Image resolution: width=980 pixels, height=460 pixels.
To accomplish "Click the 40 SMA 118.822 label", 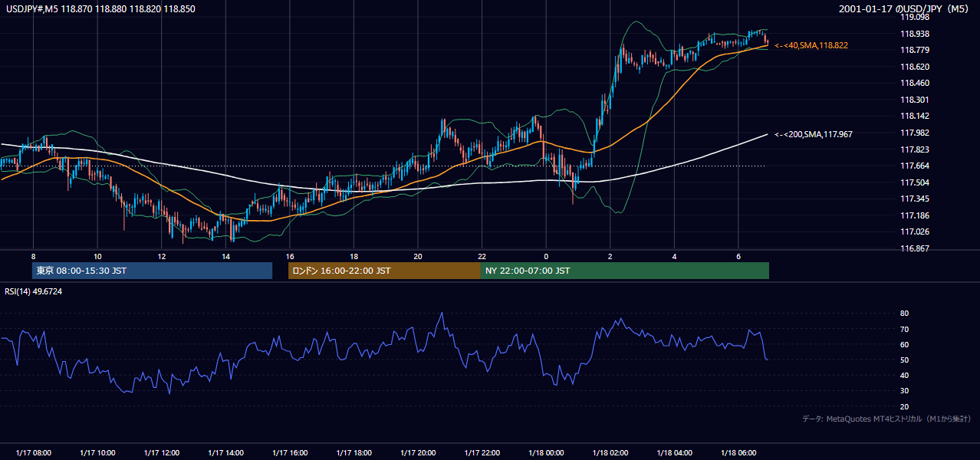I will click(811, 46).
